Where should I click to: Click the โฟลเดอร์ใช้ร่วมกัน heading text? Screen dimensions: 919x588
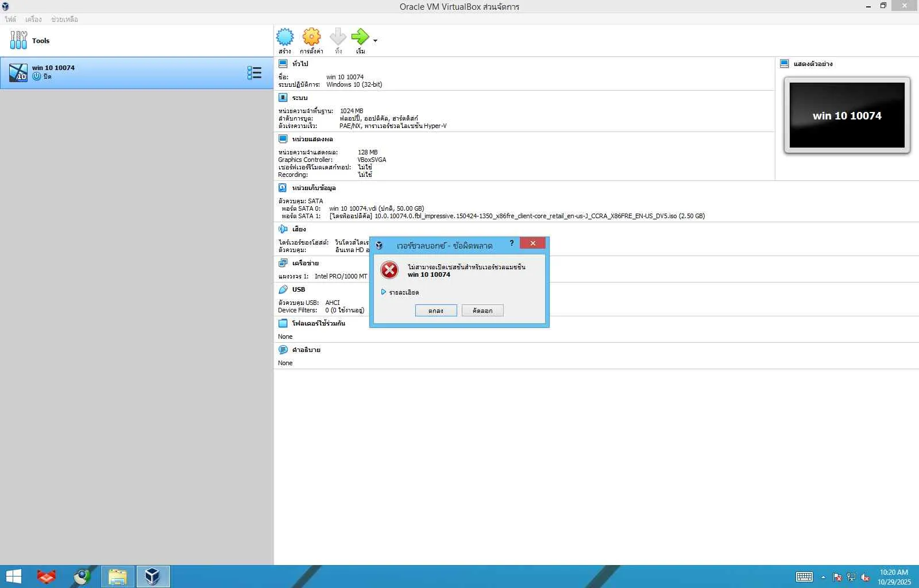click(x=319, y=323)
